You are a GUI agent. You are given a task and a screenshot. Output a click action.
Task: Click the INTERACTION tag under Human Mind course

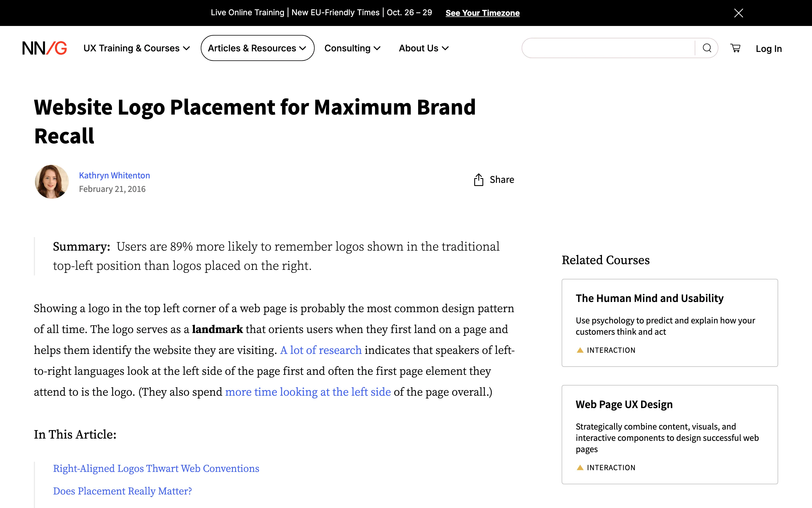click(606, 350)
